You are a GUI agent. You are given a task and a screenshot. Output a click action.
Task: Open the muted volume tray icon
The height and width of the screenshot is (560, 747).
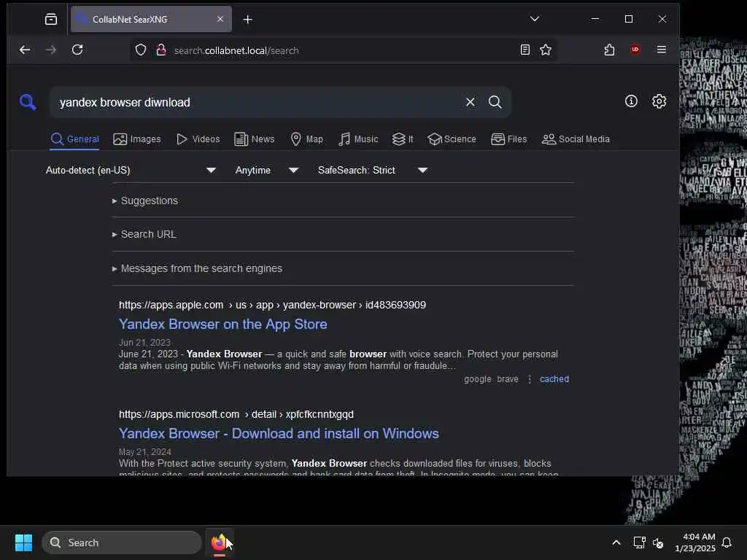[x=658, y=542]
